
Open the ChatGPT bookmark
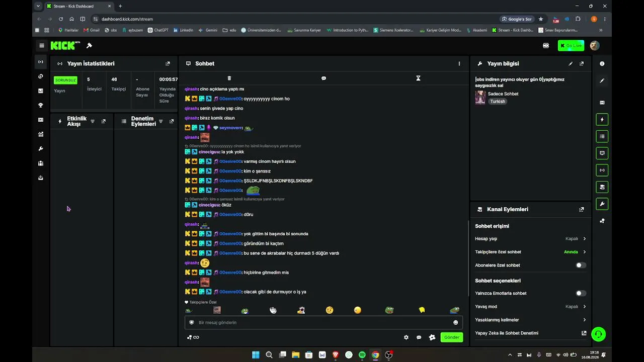[158, 30]
